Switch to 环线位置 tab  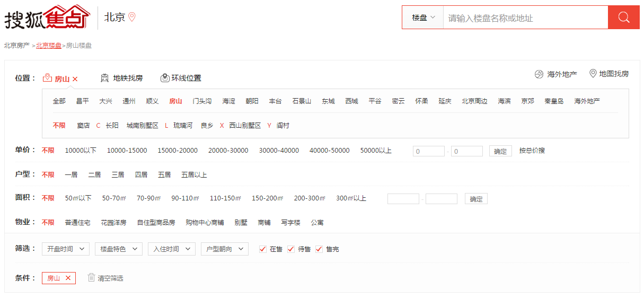[x=187, y=78]
